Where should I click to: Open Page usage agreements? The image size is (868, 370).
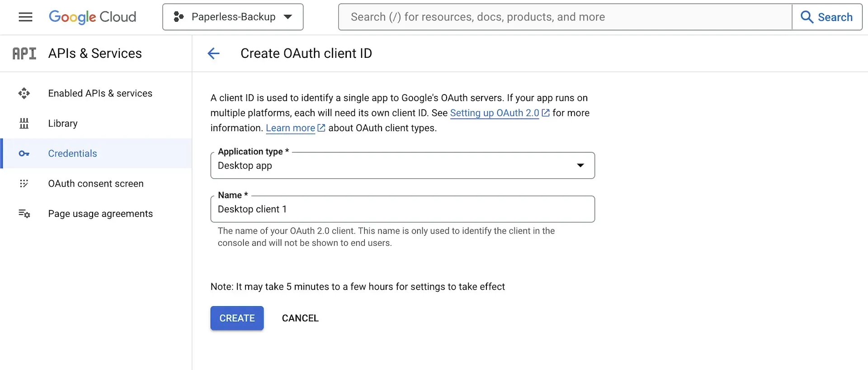(x=96, y=213)
